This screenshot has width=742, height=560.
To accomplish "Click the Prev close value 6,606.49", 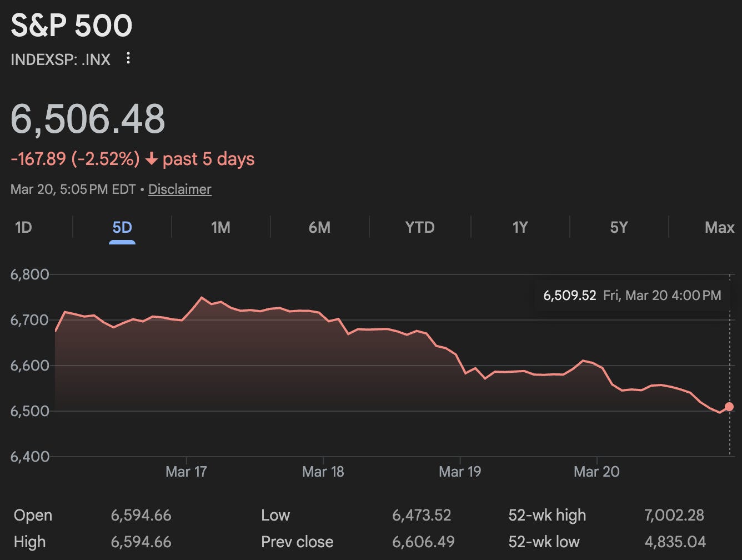I will 423,542.
